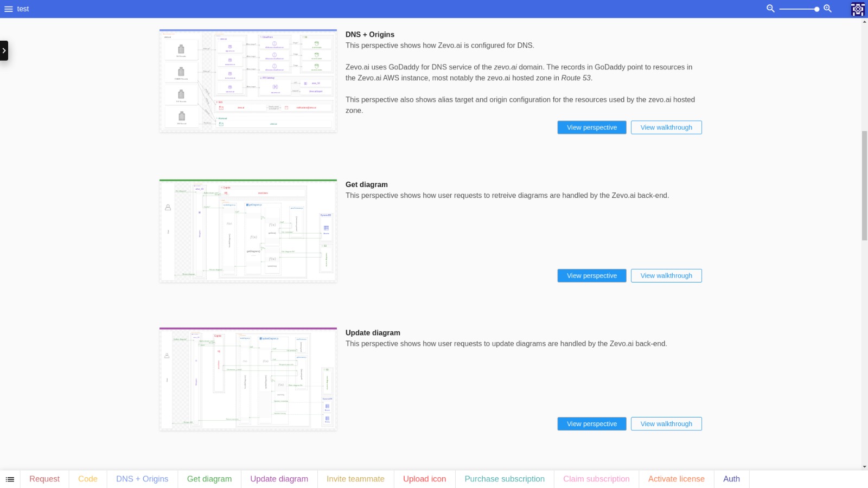Viewport: 868px width, 488px height.
Task: Open the Get diagram preview thumbnail
Action: pos(248,231)
